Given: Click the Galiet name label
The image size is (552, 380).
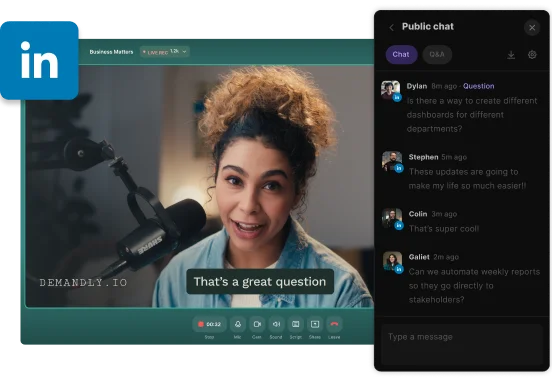Looking at the screenshot, I should pos(419,257).
